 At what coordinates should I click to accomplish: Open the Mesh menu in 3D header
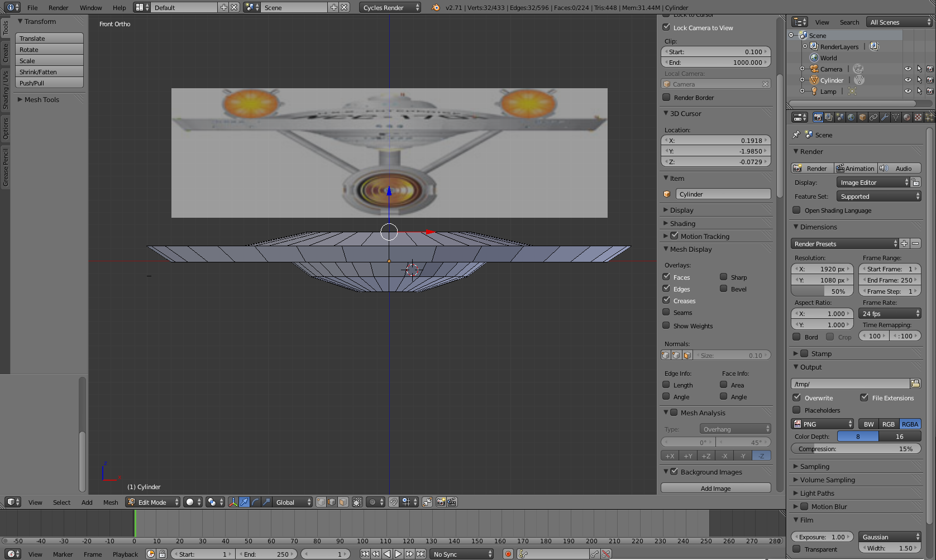111,502
